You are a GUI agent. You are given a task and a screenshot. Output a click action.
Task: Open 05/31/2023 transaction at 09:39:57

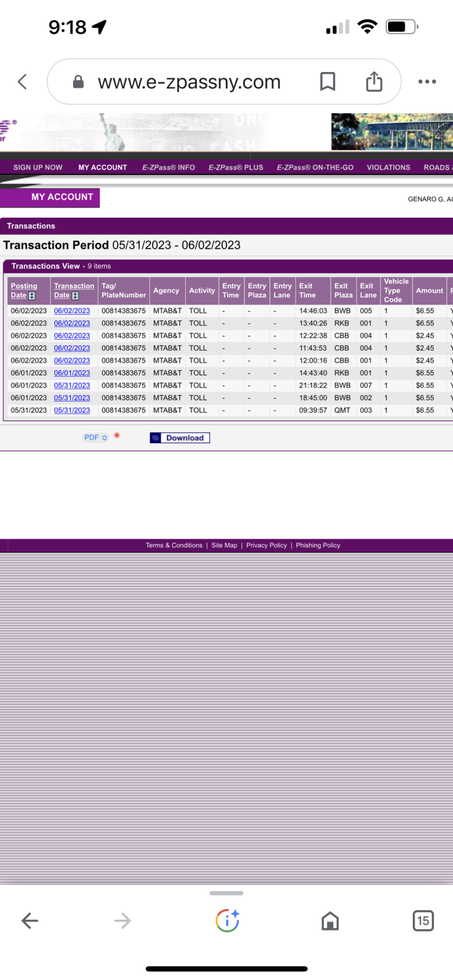tap(72, 410)
